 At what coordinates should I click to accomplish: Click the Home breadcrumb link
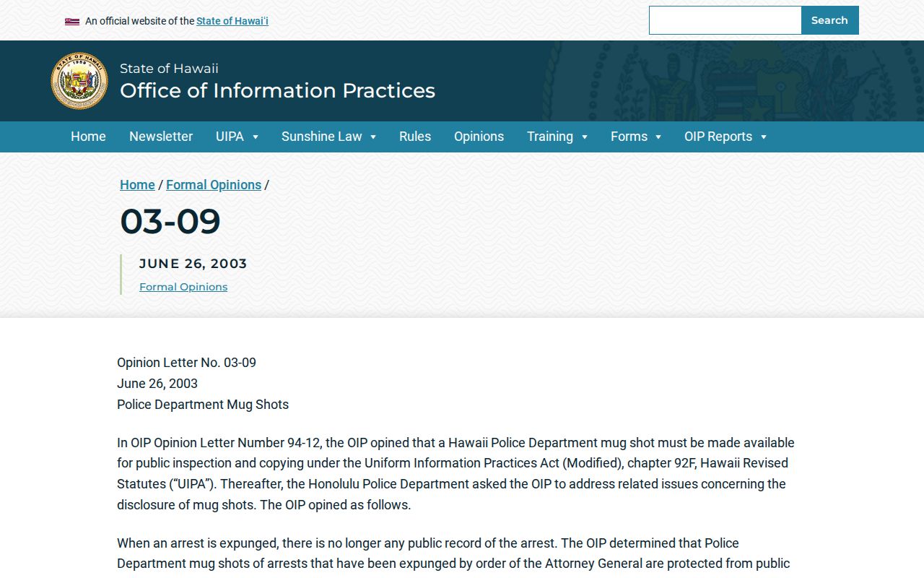pos(137,185)
